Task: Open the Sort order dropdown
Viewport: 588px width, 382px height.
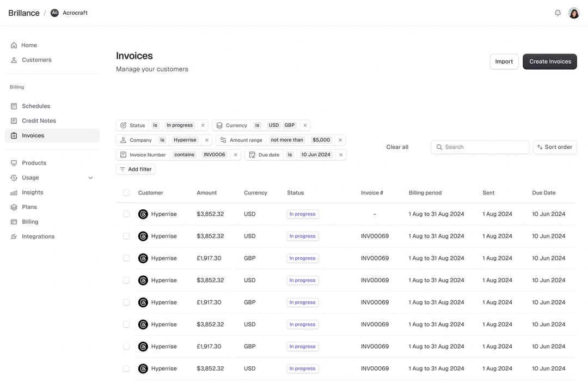Action: coord(555,147)
